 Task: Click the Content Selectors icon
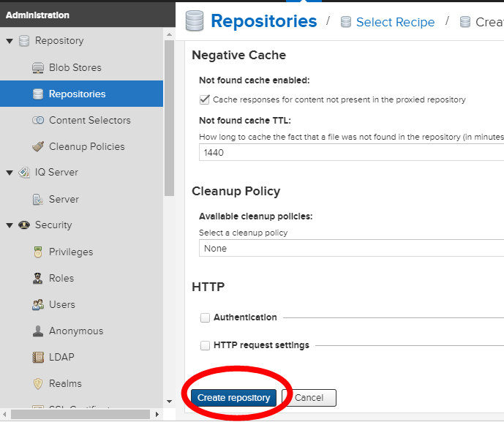point(38,120)
